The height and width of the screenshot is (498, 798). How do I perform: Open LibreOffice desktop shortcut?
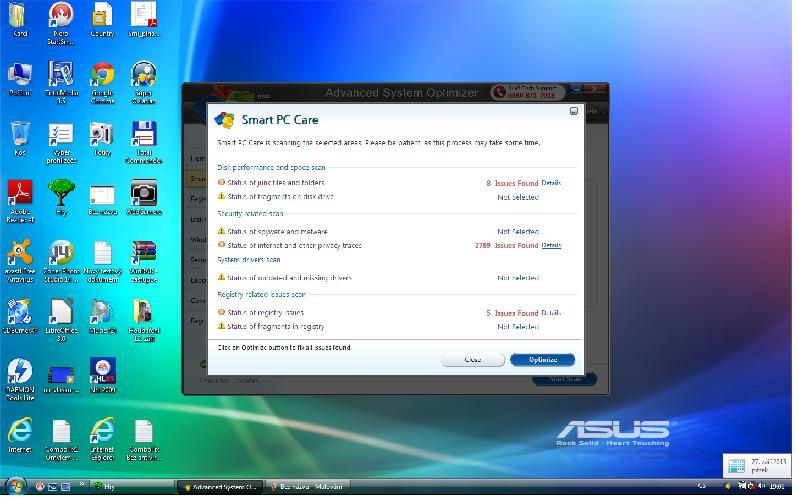[x=61, y=319]
